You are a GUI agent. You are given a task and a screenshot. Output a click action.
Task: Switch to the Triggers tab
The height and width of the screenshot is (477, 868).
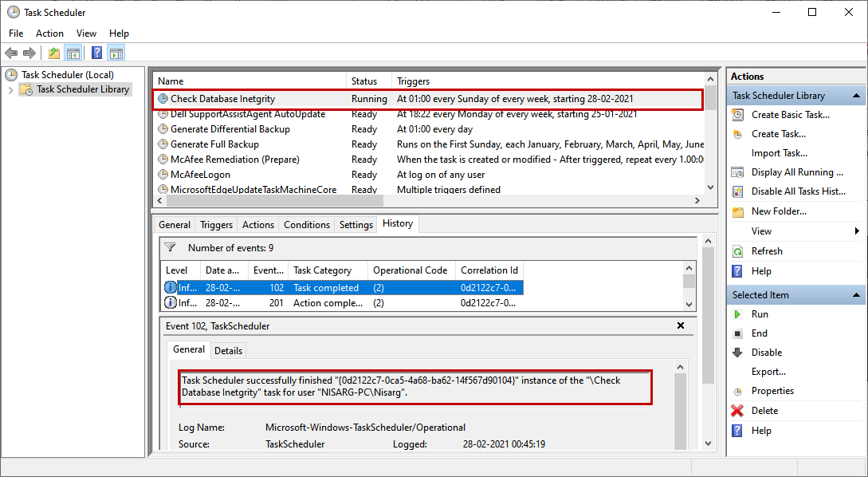(217, 224)
